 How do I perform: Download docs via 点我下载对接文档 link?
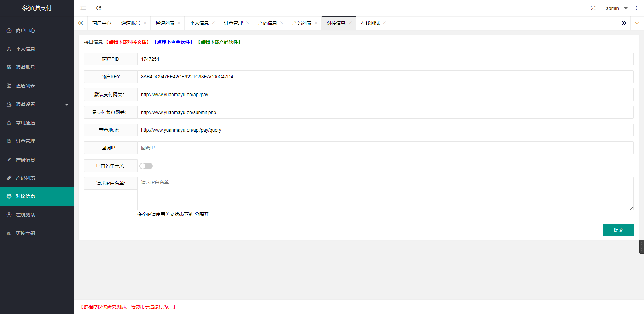[x=127, y=42]
